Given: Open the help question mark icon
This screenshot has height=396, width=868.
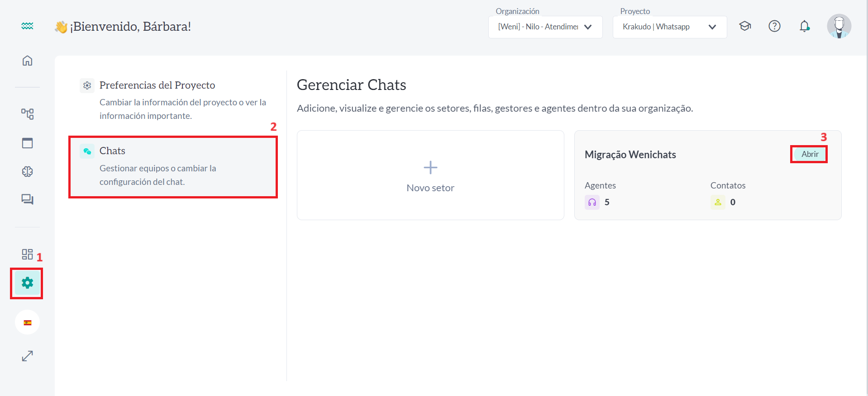Looking at the screenshot, I should 774,26.
